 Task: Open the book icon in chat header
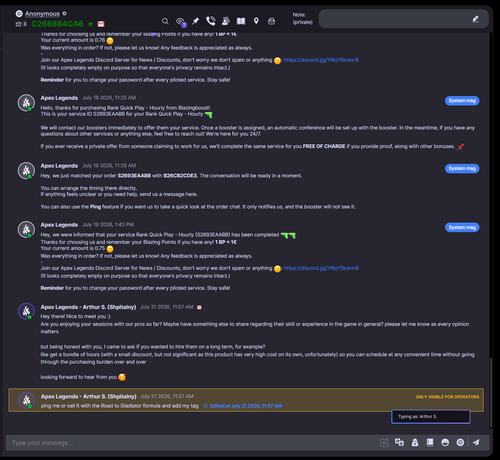tap(241, 21)
